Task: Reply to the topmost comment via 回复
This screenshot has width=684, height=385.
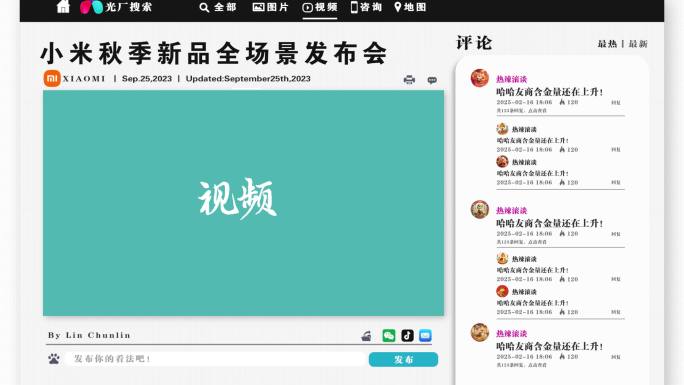Action: 616,102
